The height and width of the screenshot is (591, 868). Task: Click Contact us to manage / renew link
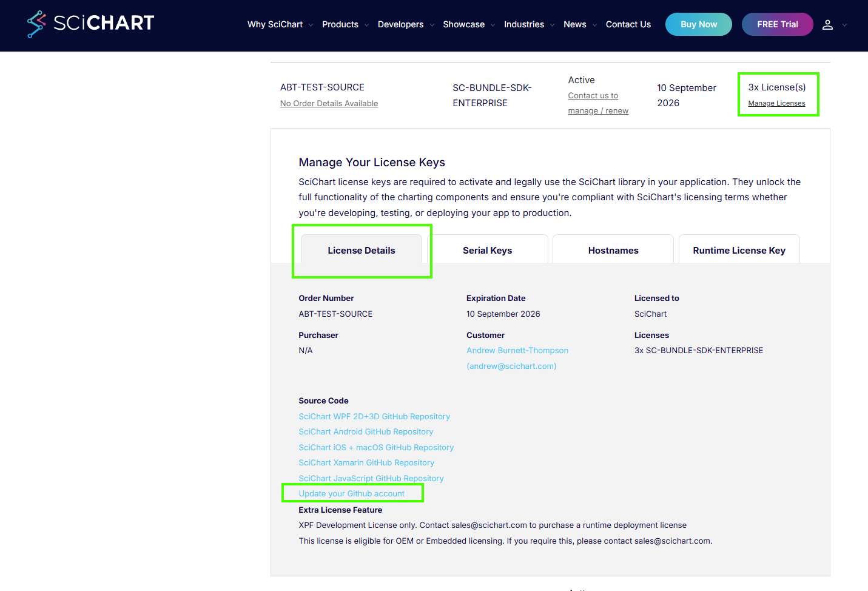click(x=598, y=103)
